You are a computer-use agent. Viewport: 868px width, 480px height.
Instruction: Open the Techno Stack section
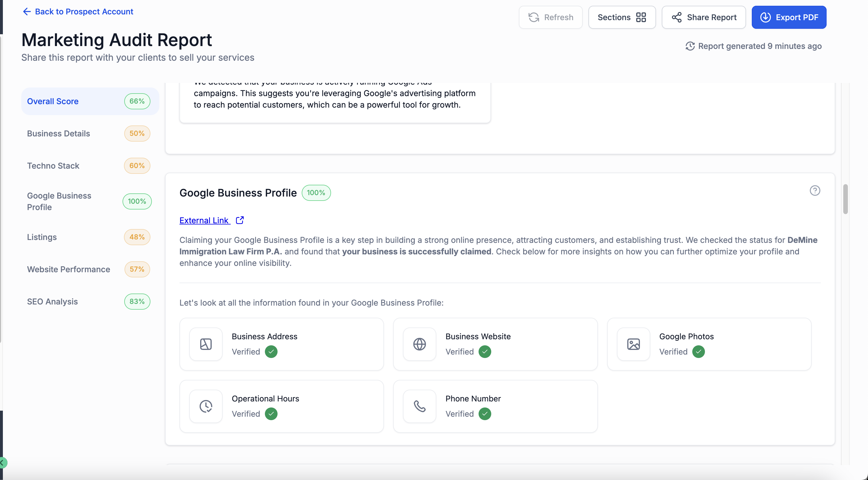tap(53, 166)
